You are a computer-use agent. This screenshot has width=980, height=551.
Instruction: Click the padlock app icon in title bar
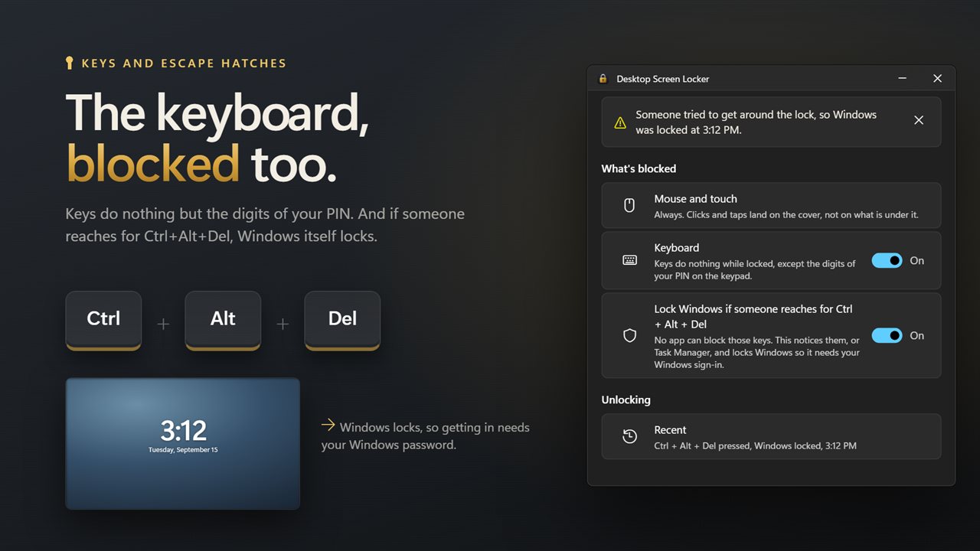[603, 79]
